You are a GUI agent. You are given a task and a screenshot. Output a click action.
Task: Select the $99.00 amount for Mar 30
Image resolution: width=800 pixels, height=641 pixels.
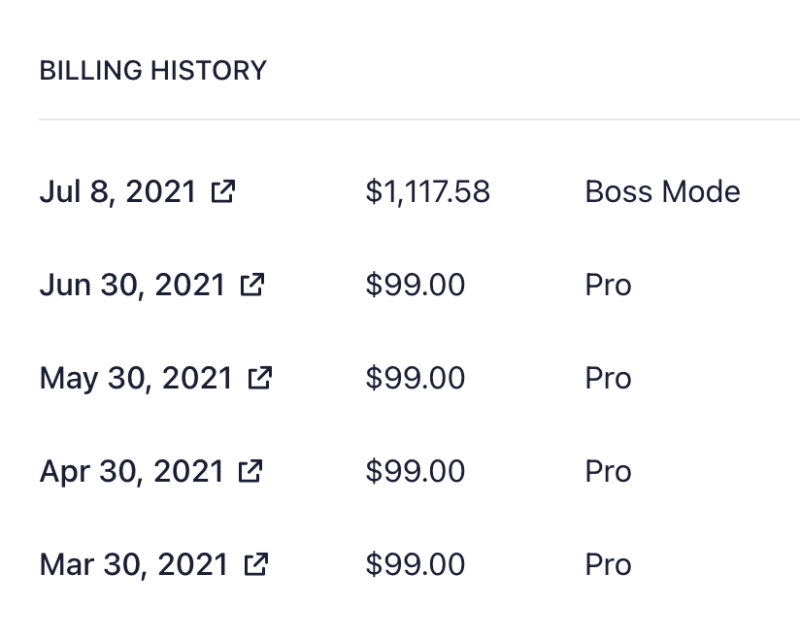coord(415,564)
